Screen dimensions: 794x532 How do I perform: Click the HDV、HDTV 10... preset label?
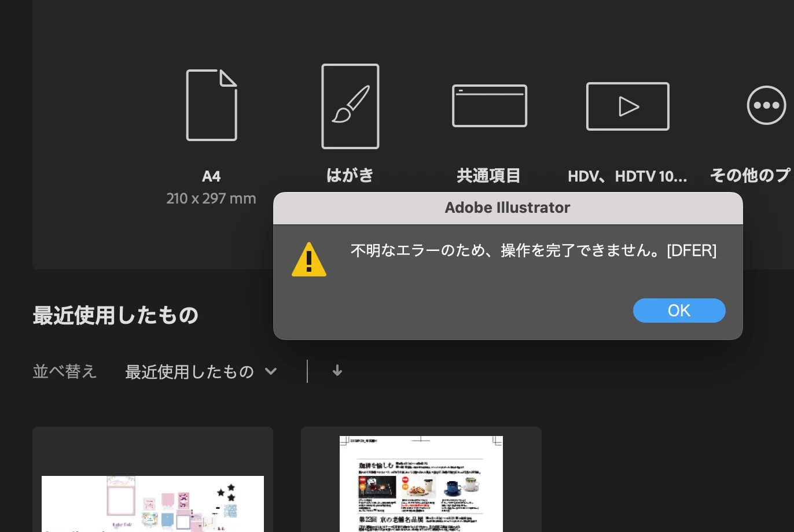click(x=628, y=176)
